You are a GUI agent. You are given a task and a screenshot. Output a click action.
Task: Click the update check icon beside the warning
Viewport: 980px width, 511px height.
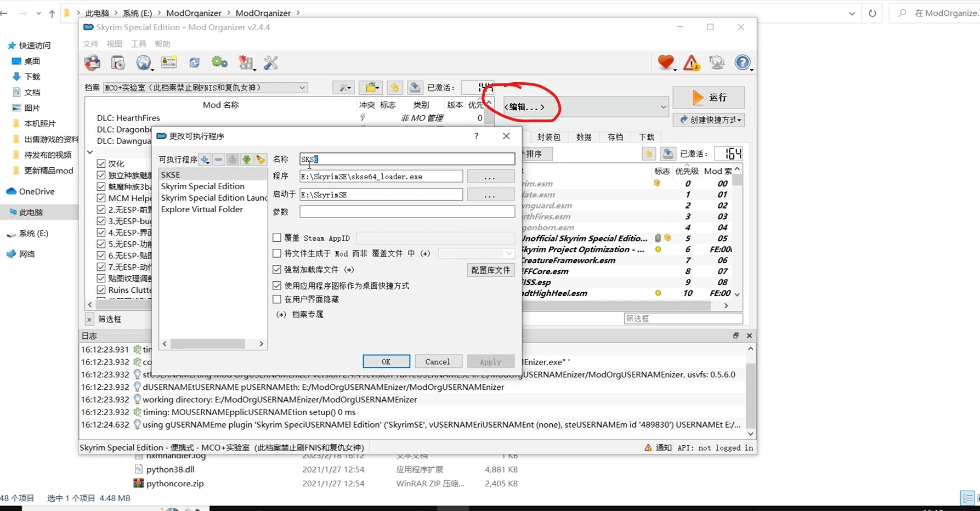coord(717,63)
